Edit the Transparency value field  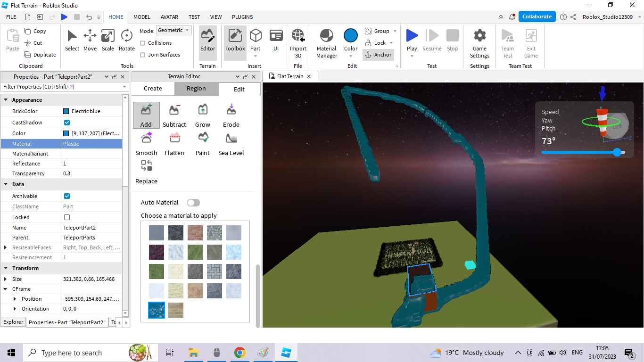[x=91, y=173]
